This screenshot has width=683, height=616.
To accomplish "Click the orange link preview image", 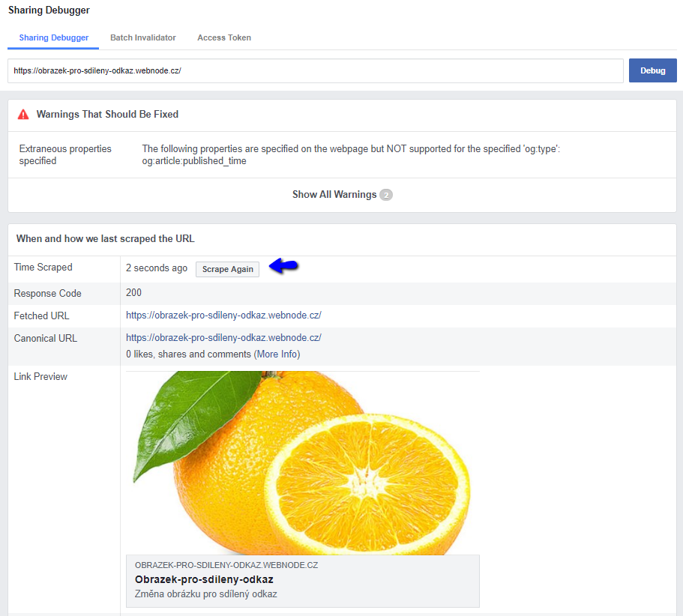I will tap(303, 463).
